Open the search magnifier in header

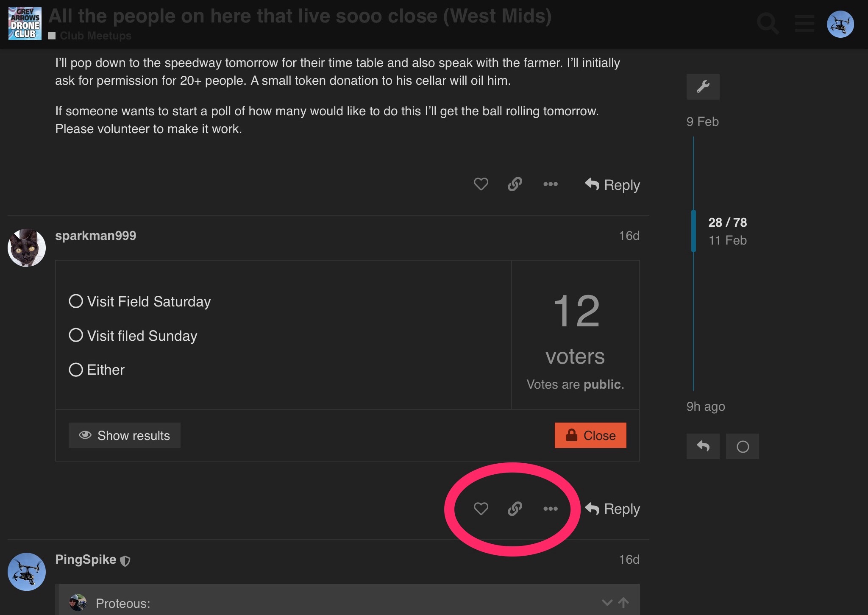[768, 24]
